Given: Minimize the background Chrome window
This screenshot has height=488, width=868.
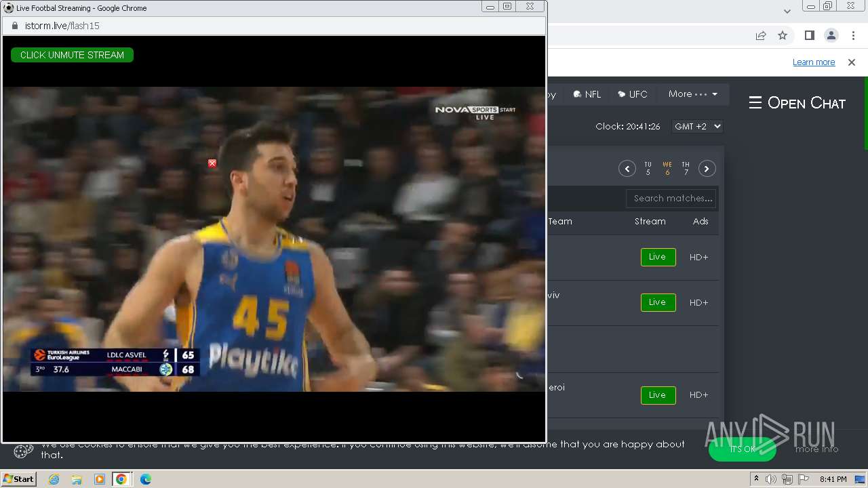Looking at the screenshot, I should [810, 6].
